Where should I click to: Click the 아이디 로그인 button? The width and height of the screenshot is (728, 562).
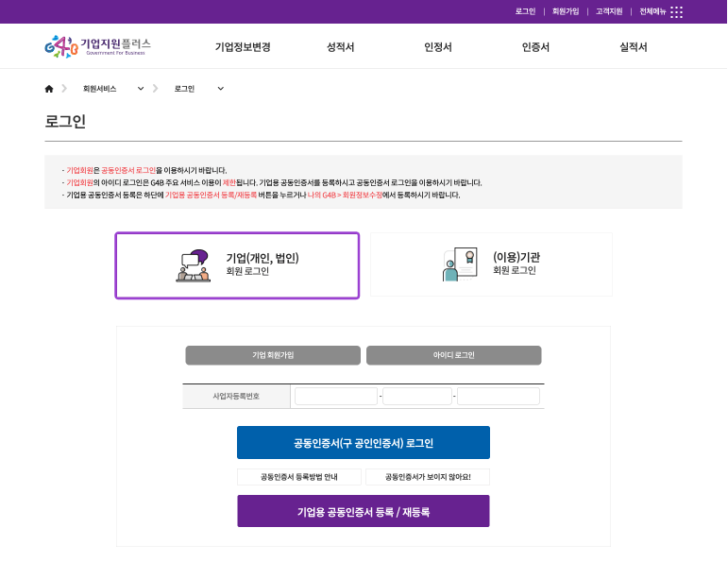tap(453, 355)
